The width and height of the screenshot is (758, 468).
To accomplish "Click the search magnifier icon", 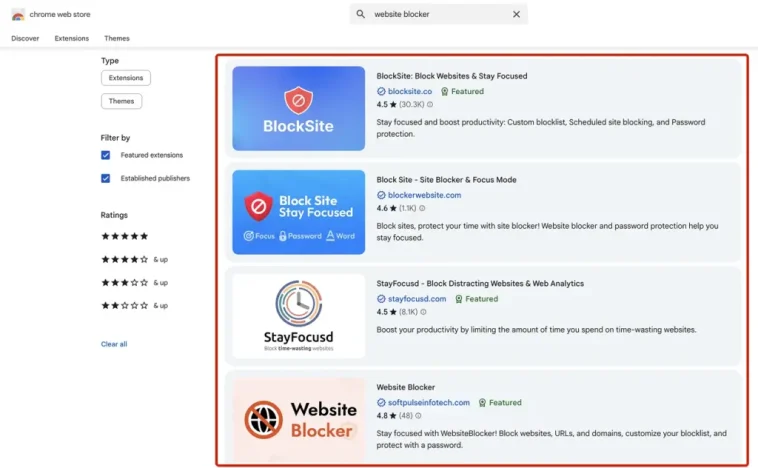I will point(361,14).
